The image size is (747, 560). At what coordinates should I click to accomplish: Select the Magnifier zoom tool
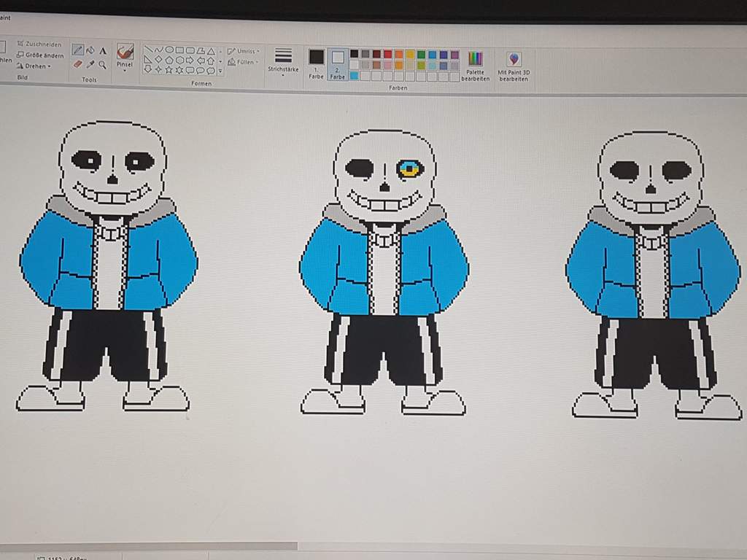(x=102, y=65)
